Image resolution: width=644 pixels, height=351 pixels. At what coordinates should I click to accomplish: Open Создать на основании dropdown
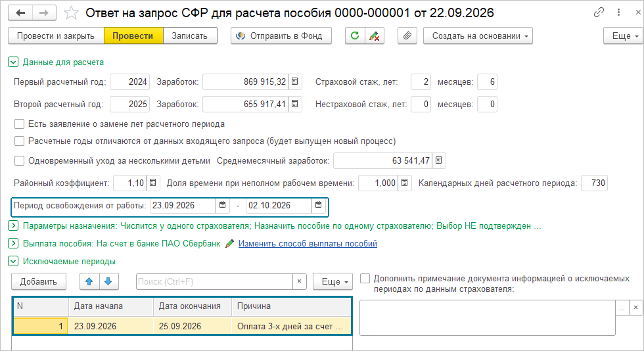(478, 35)
